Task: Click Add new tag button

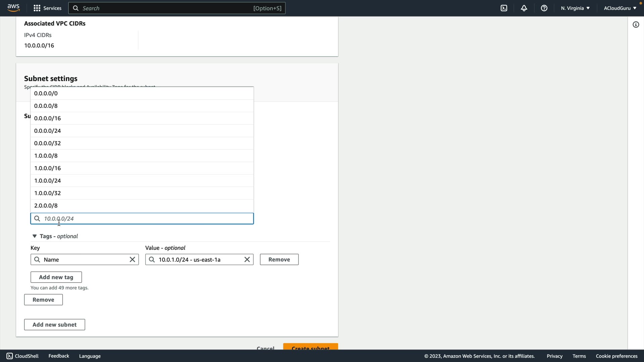Action: pos(56,277)
